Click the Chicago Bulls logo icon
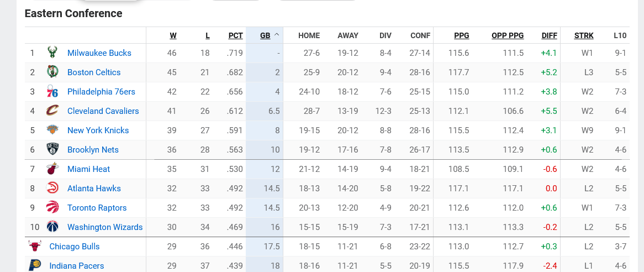 35,247
